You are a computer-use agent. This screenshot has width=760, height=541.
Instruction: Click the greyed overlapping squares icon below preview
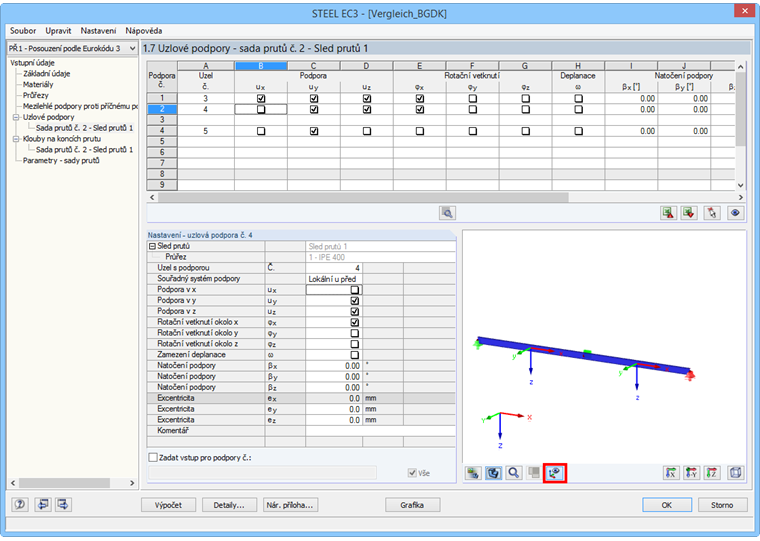point(534,473)
